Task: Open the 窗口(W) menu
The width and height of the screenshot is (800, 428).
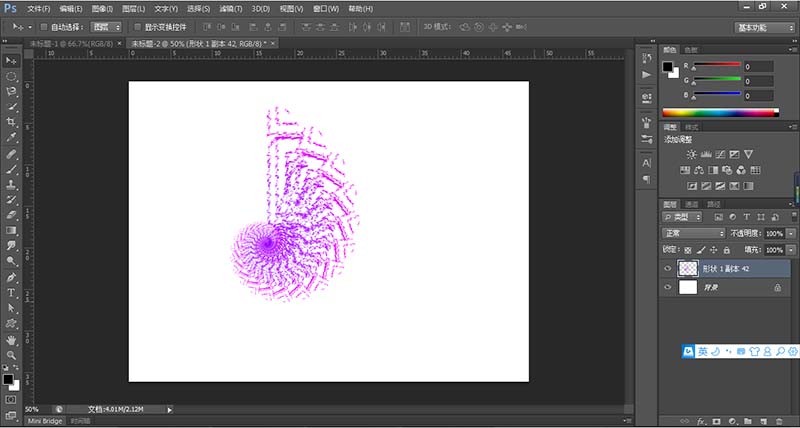Action: (326, 9)
